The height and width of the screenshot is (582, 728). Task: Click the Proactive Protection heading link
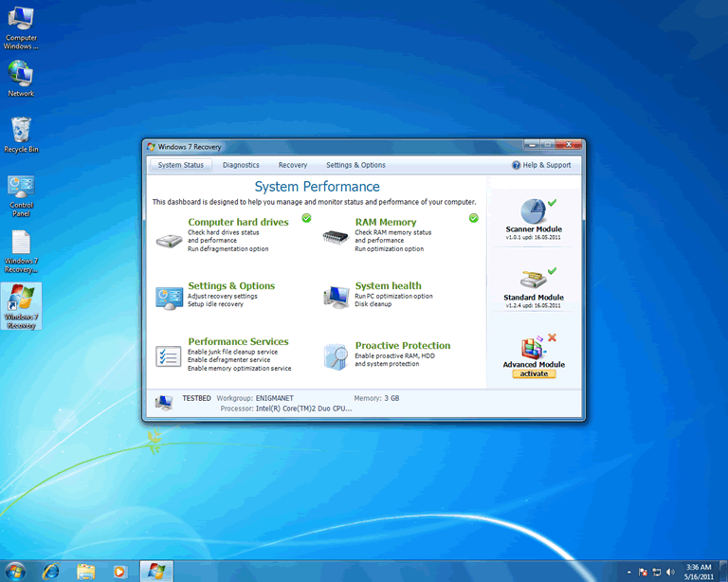tap(402, 346)
